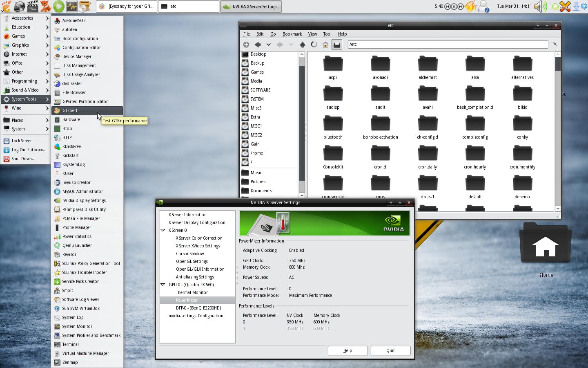Choose Lock Screen from main menu

point(25,141)
